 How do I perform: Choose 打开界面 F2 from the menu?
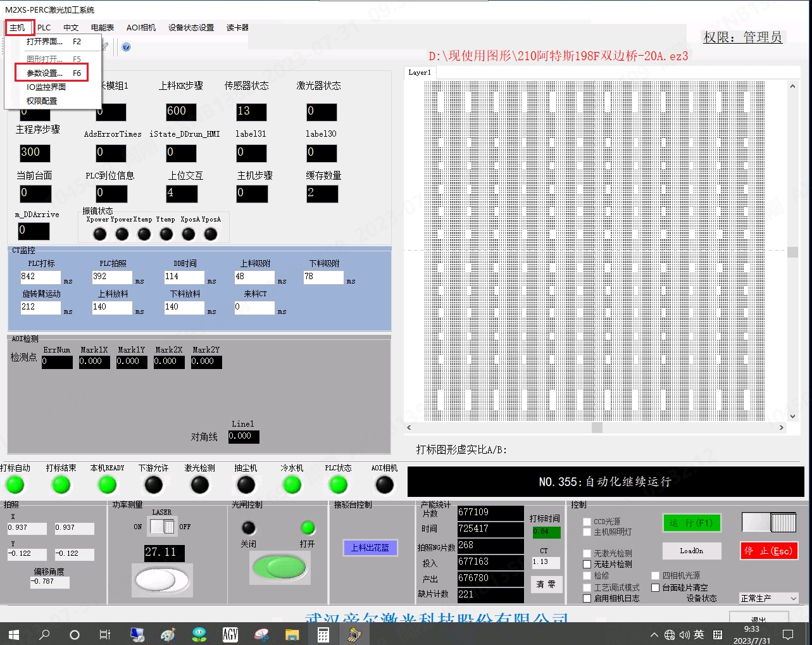click(x=54, y=42)
